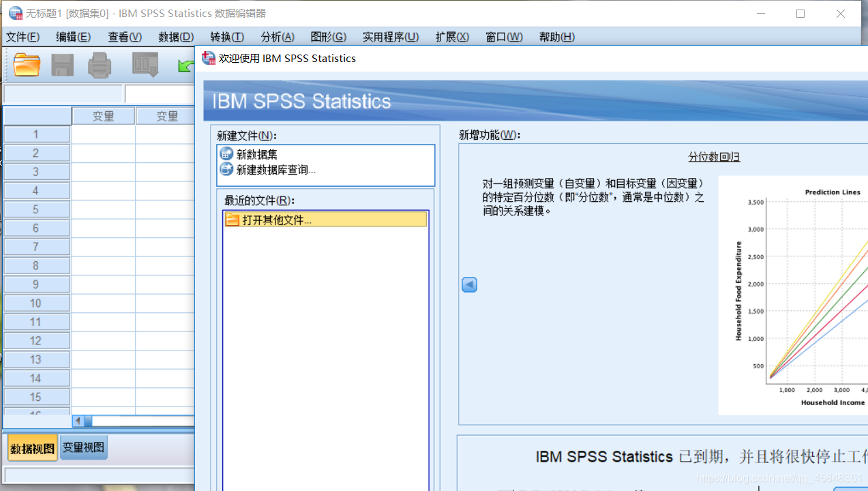Click the open data folder toolbar icon

click(x=27, y=65)
